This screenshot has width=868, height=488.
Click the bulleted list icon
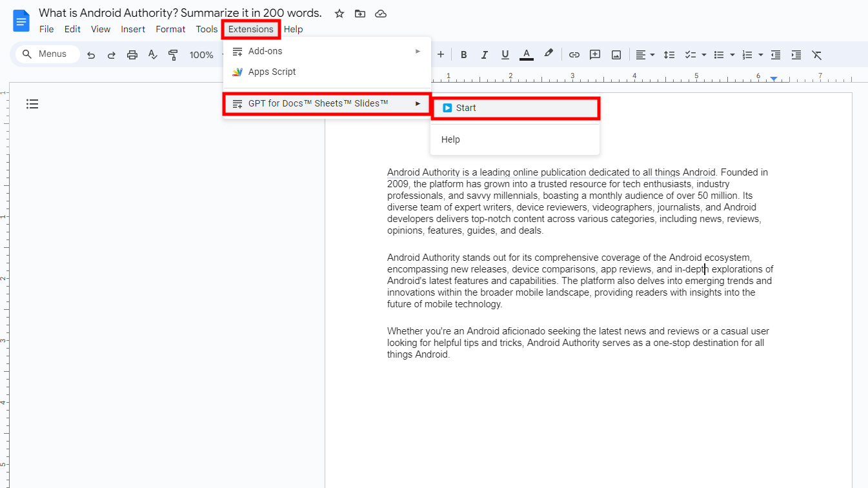(x=719, y=55)
